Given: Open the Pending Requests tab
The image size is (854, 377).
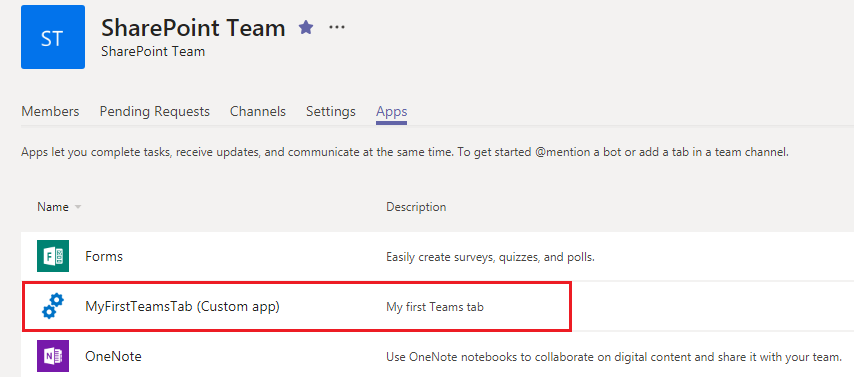Looking at the screenshot, I should click(x=155, y=112).
